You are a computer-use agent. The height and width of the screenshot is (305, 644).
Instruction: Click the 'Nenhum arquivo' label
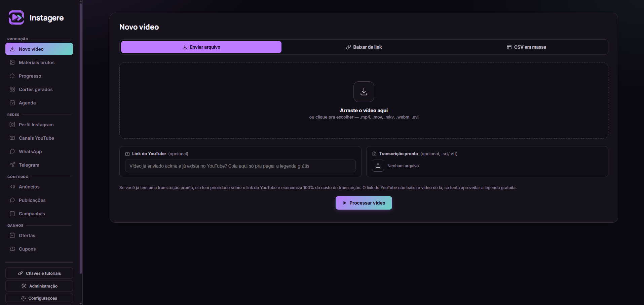(x=403, y=166)
